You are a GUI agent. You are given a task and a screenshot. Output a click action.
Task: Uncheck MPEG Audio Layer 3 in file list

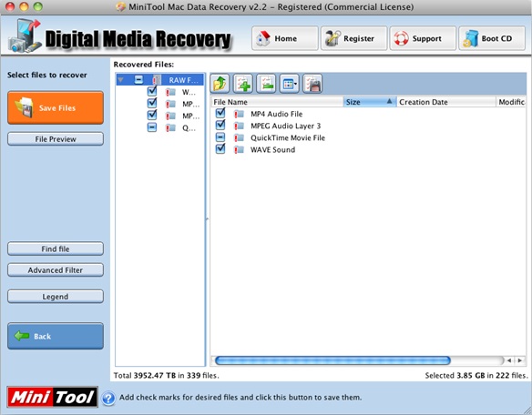click(220, 126)
